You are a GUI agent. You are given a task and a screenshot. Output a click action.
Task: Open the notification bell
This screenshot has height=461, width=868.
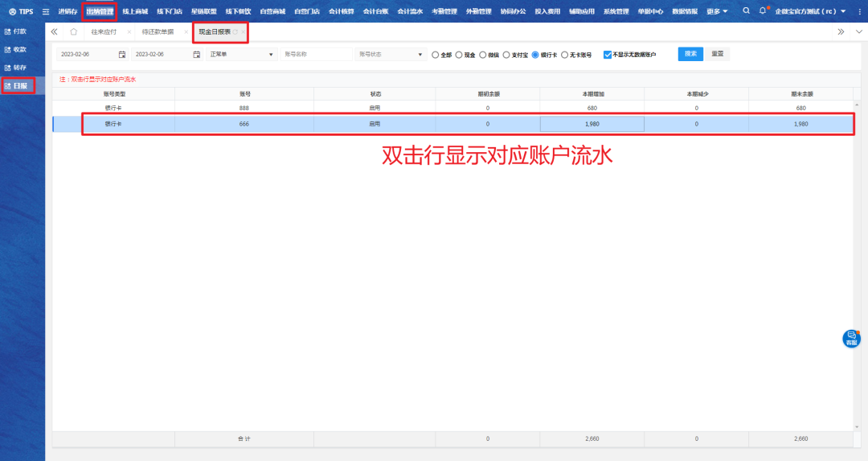pyautogui.click(x=763, y=11)
